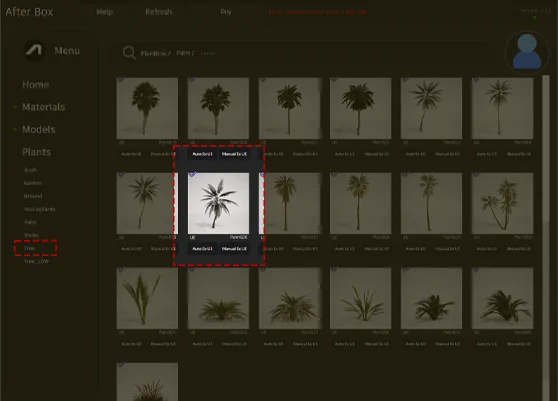Toggle checkmark on sixth thumbnail in row two
This screenshot has width=558, height=401.
[x=476, y=174]
